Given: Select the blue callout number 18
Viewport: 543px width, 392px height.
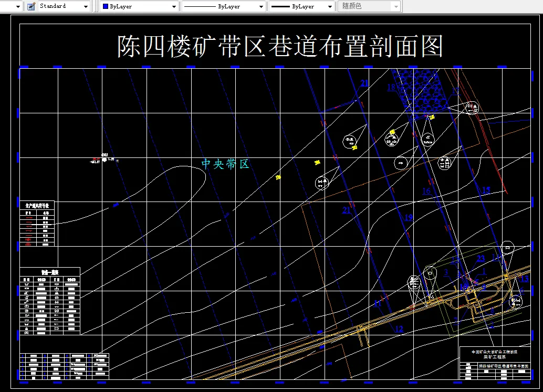Looking at the screenshot, I should 391,87.
